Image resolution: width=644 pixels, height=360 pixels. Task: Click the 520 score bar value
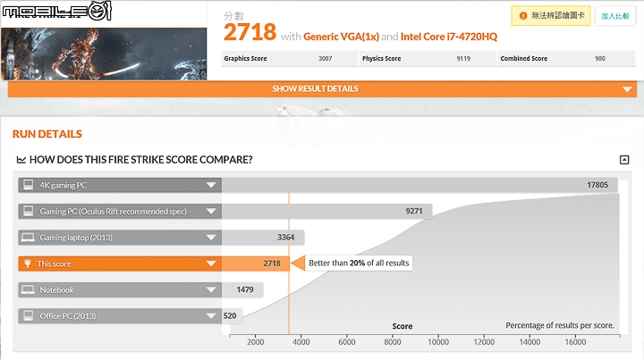tap(230, 316)
